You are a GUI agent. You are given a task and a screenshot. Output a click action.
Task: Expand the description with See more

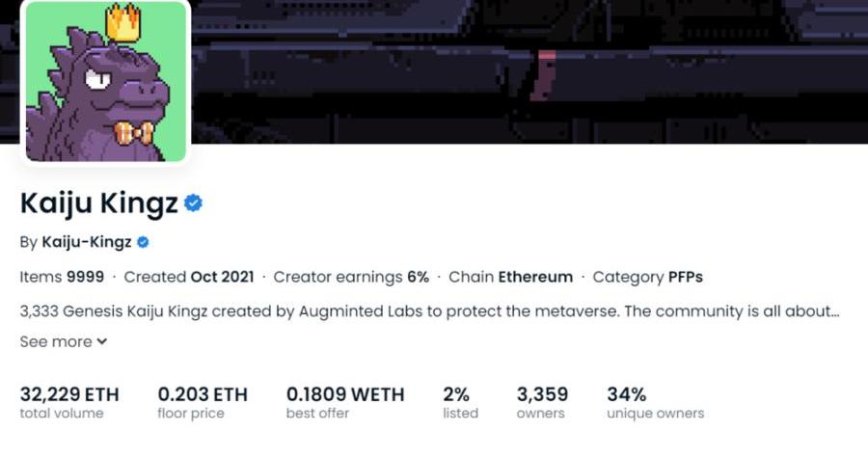[x=56, y=341]
